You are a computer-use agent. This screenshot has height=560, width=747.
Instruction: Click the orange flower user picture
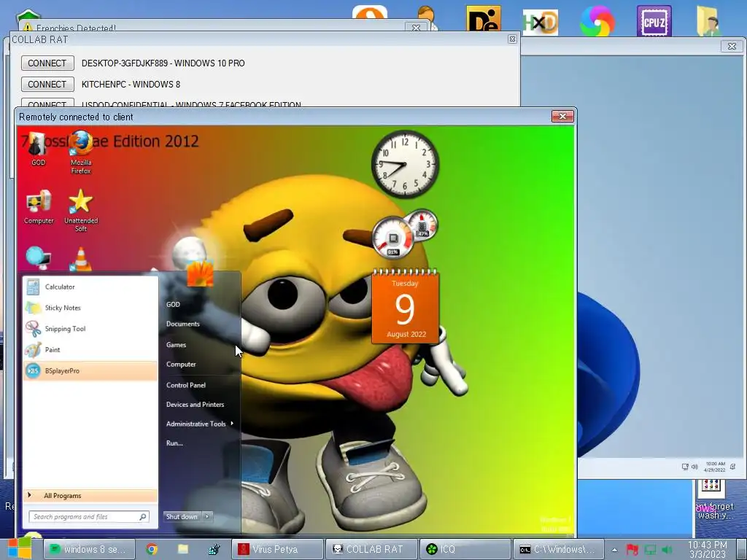click(200, 273)
